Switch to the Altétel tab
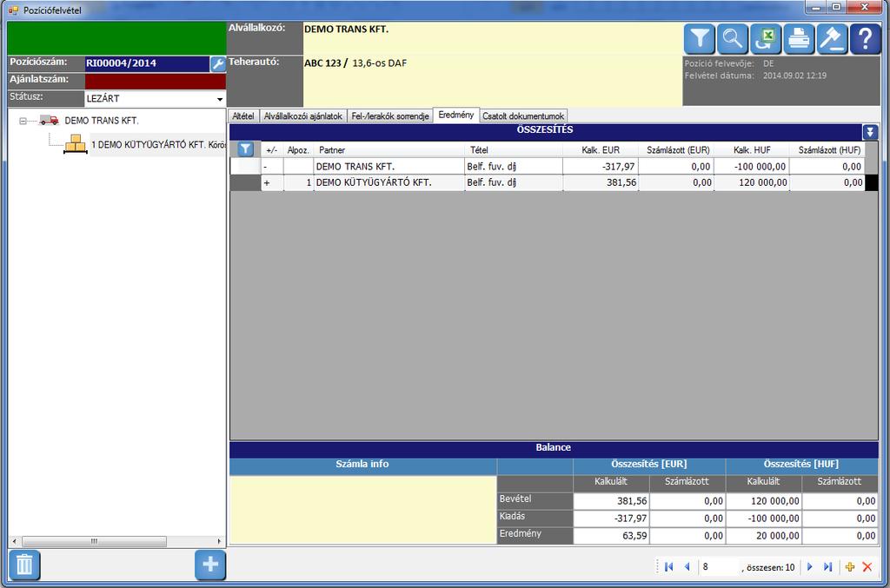The image size is (890, 588). coord(243,116)
